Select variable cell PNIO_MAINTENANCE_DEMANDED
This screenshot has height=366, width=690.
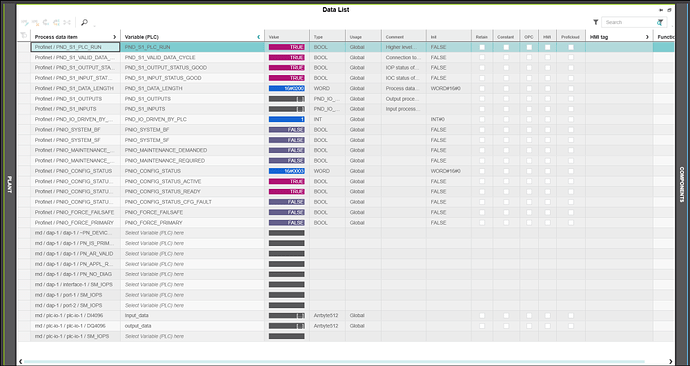point(192,150)
